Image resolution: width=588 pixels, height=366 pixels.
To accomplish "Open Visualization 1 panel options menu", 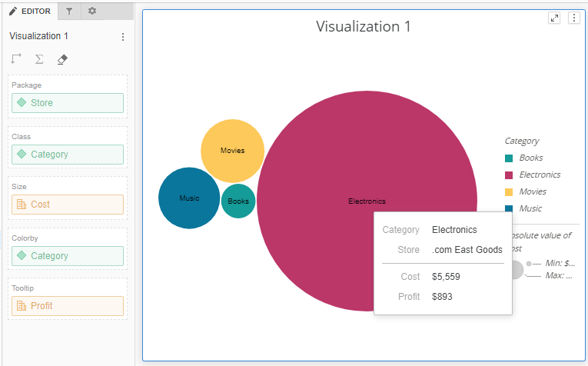I will 123,36.
